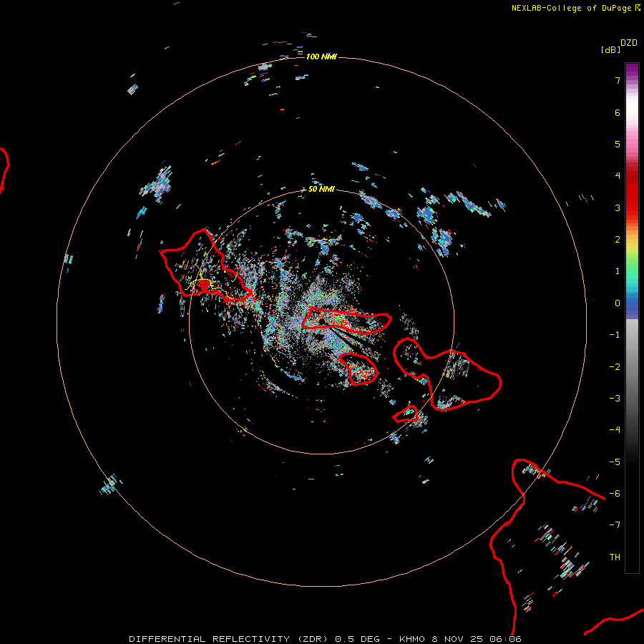644x644 pixels.
Task: Click the DZD label above color scale
Action: click(629, 43)
